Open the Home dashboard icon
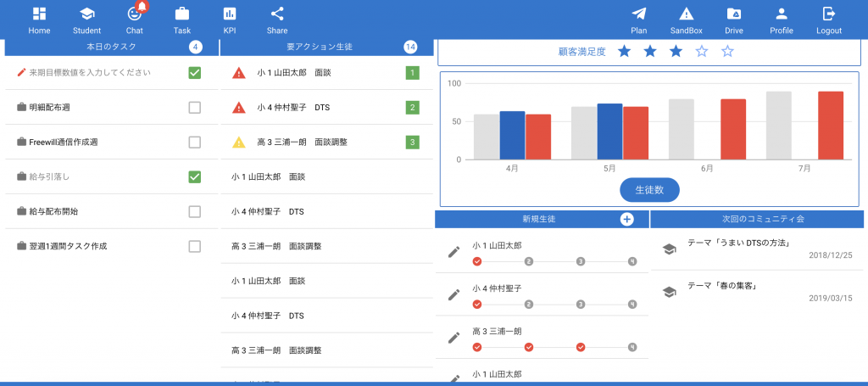This screenshot has height=386, width=868. 39,14
